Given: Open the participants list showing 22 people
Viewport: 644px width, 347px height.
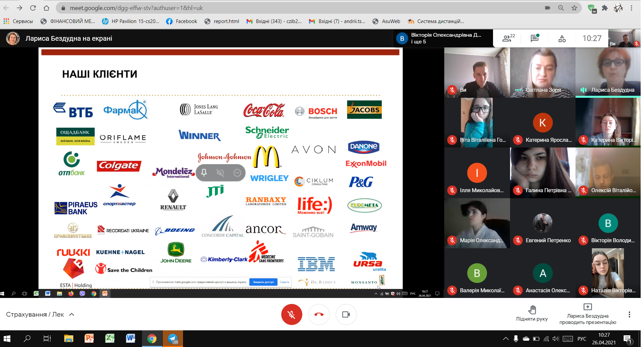Looking at the screenshot, I should coord(508,38).
